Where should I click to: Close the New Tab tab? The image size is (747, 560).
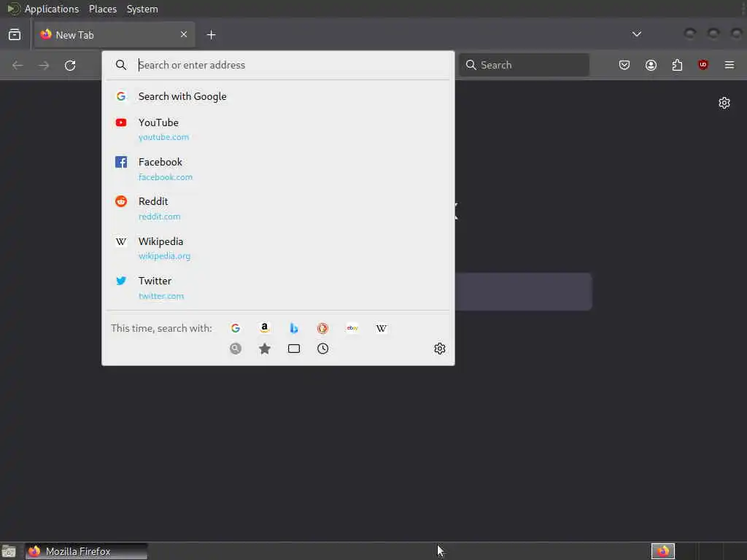point(184,34)
